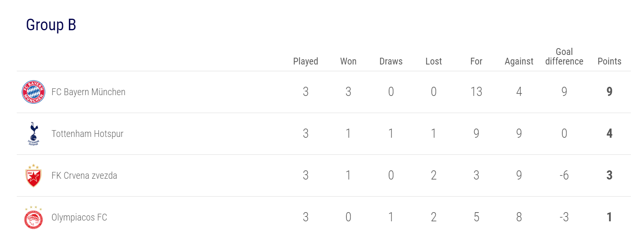Click the Draws column header

pyautogui.click(x=391, y=61)
